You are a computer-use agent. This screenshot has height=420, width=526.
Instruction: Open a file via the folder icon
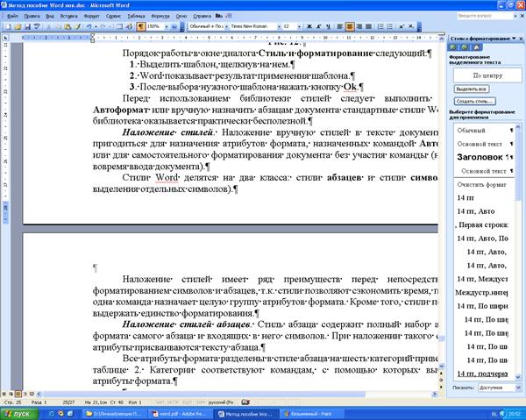point(18,26)
